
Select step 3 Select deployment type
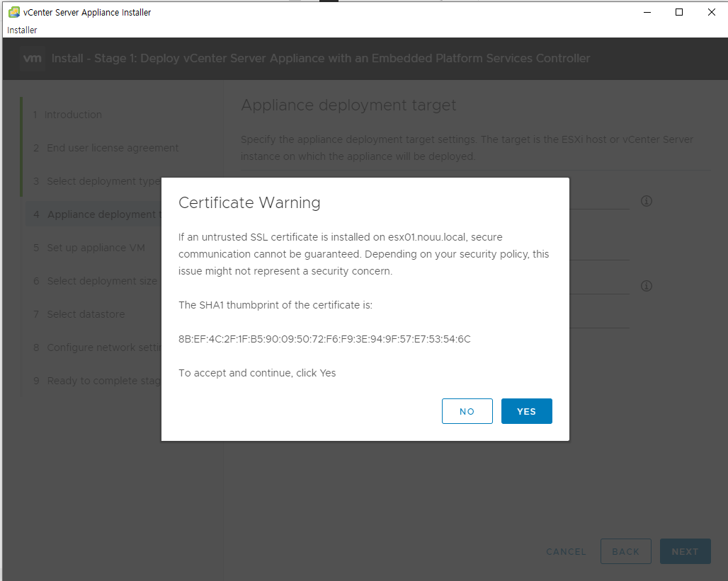point(96,181)
